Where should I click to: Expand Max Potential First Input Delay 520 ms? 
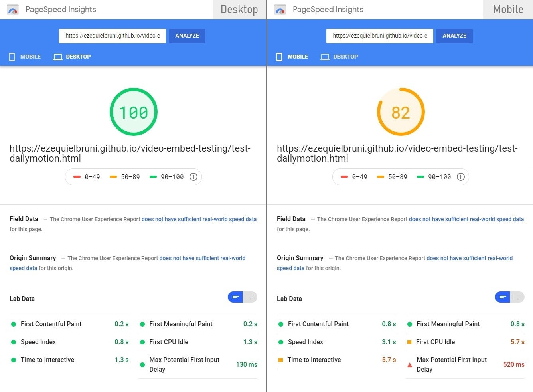[465, 365]
